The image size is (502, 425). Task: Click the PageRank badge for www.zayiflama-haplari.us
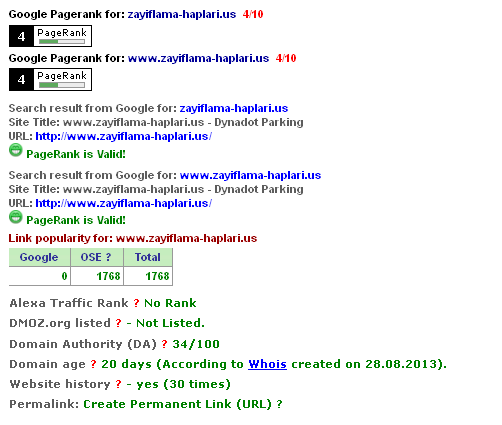(50, 80)
